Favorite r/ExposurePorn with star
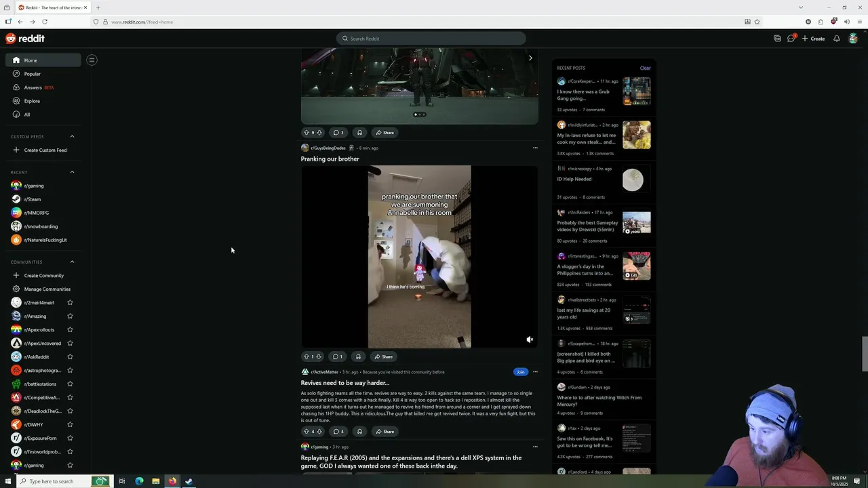 point(70,438)
